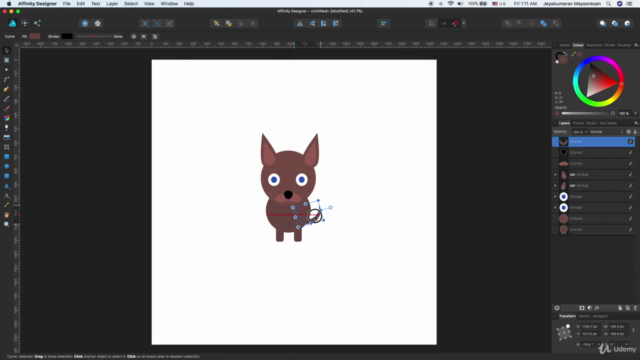This screenshot has width=640, height=360.
Task: Open the Stroke tab in top panel
Action: [x=610, y=45]
